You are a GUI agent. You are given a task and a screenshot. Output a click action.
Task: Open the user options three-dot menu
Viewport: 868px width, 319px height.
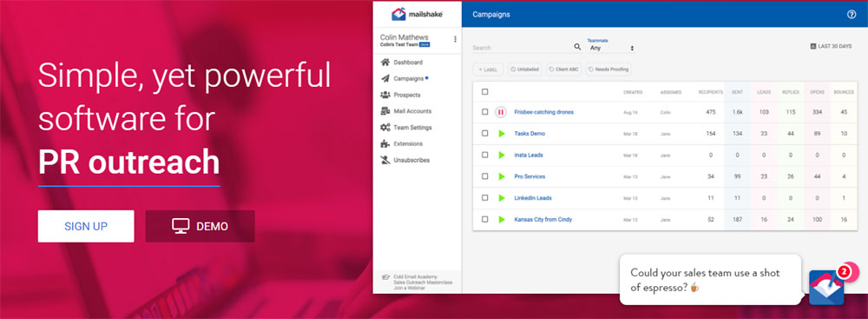pos(455,39)
